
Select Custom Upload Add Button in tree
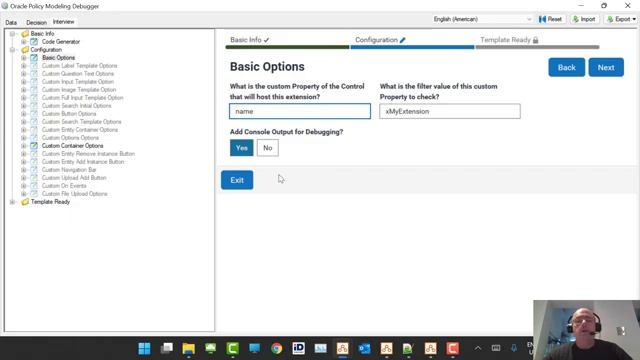point(74,178)
